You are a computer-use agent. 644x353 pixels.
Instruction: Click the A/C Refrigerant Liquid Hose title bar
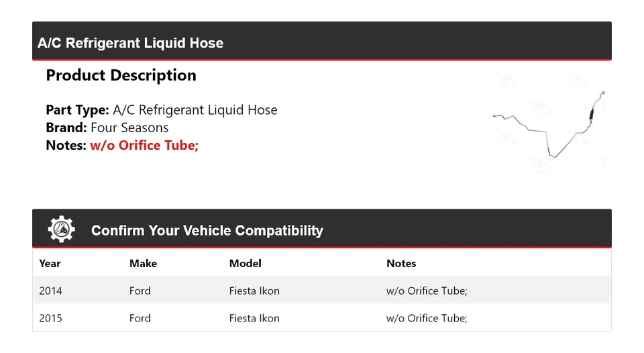pos(130,43)
